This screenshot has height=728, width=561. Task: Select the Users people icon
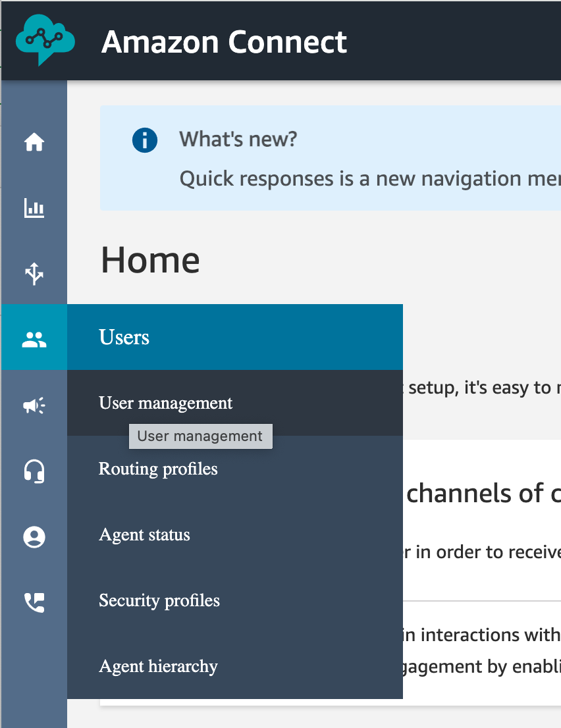coord(34,340)
